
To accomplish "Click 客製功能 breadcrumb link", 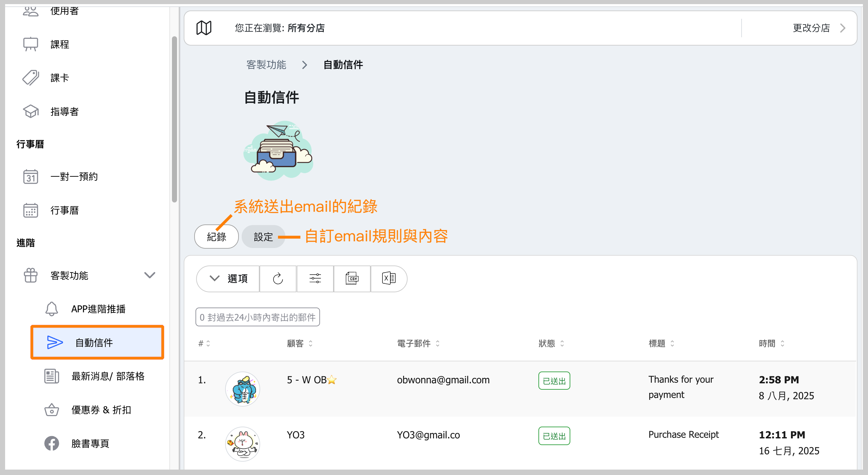I will tap(266, 65).
